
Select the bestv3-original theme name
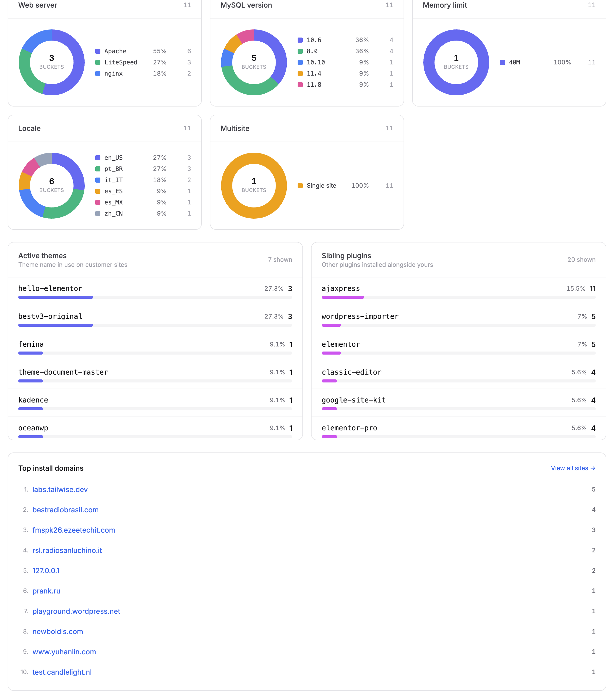click(x=50, y=317)
